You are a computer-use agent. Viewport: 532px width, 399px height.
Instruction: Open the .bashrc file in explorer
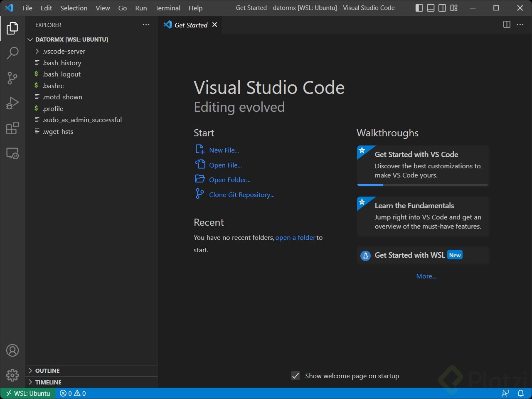tap(53, 86)
